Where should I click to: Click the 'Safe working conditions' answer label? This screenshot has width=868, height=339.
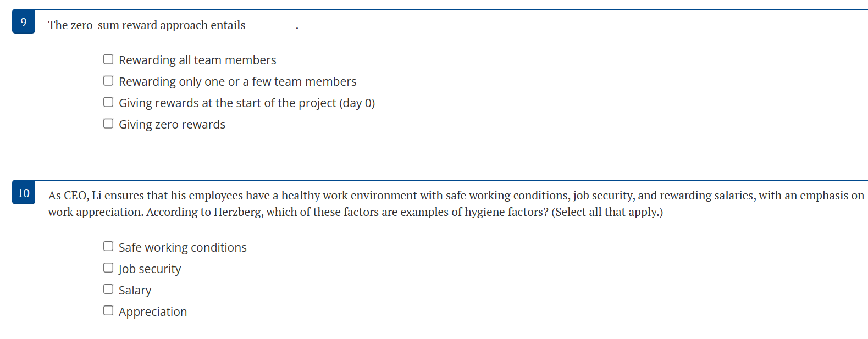182,247
